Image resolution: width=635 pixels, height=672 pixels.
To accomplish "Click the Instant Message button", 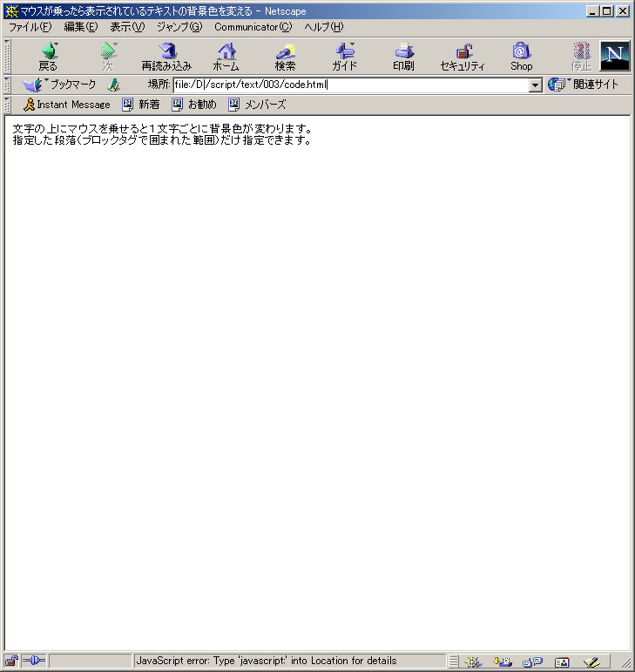I will click(67, 105).
